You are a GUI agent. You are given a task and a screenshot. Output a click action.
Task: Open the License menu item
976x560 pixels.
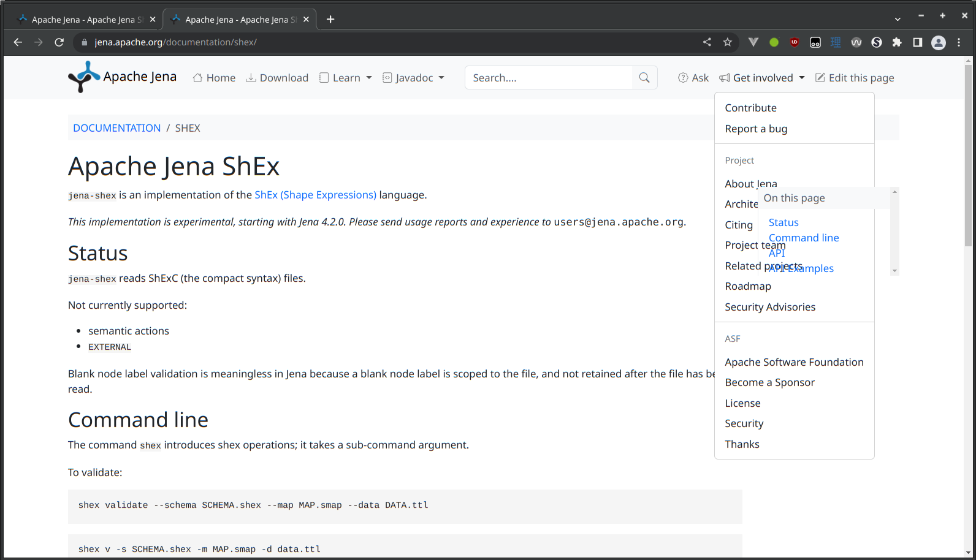[x=795, y=403]
